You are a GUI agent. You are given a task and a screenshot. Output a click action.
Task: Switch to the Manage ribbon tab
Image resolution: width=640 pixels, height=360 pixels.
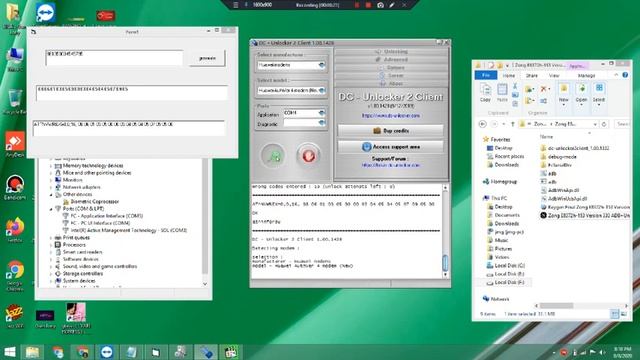pos(587,76)
